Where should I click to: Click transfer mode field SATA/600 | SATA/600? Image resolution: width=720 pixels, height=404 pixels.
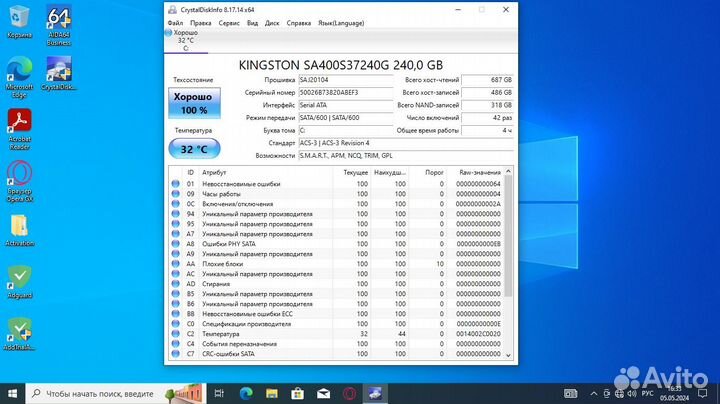click(346, 118)
